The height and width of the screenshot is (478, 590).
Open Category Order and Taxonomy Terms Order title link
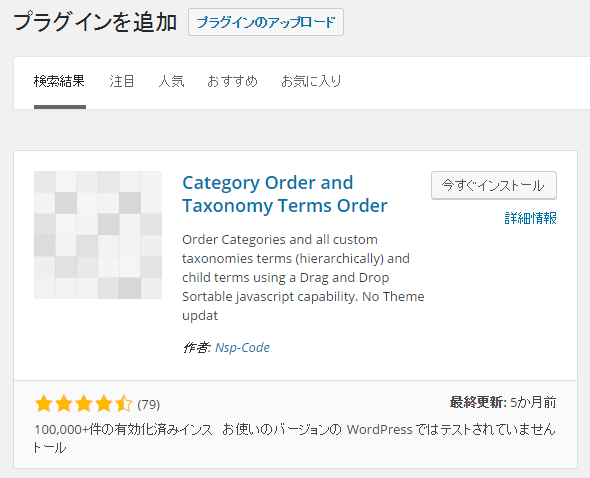(x=285, y=194)
